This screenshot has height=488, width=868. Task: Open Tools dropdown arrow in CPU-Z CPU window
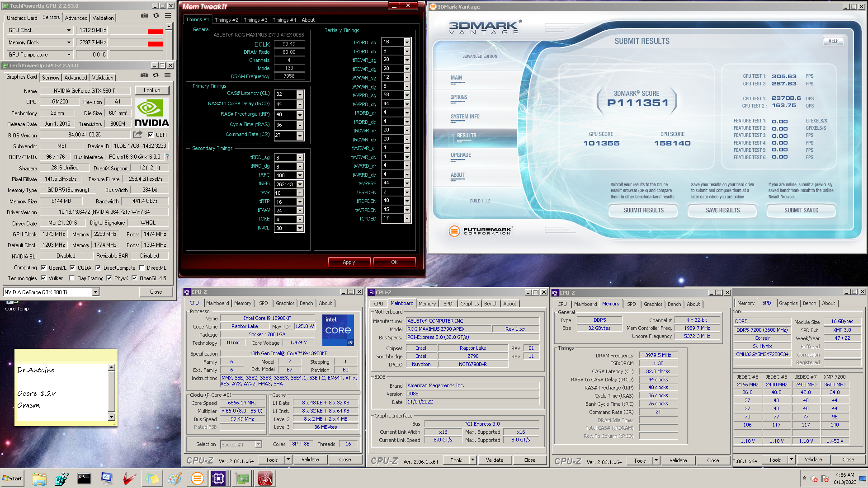click(x=288, y=460)
